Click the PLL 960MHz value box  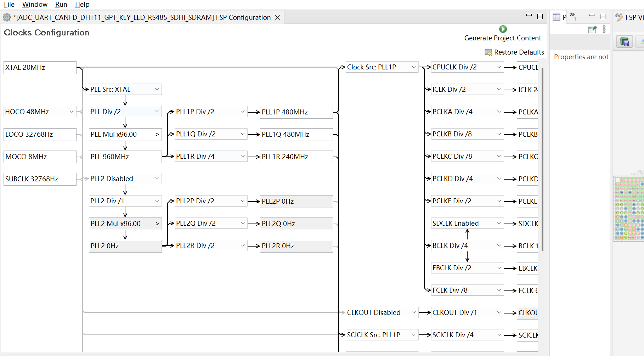pyautogui.click(x=125, y=157)
